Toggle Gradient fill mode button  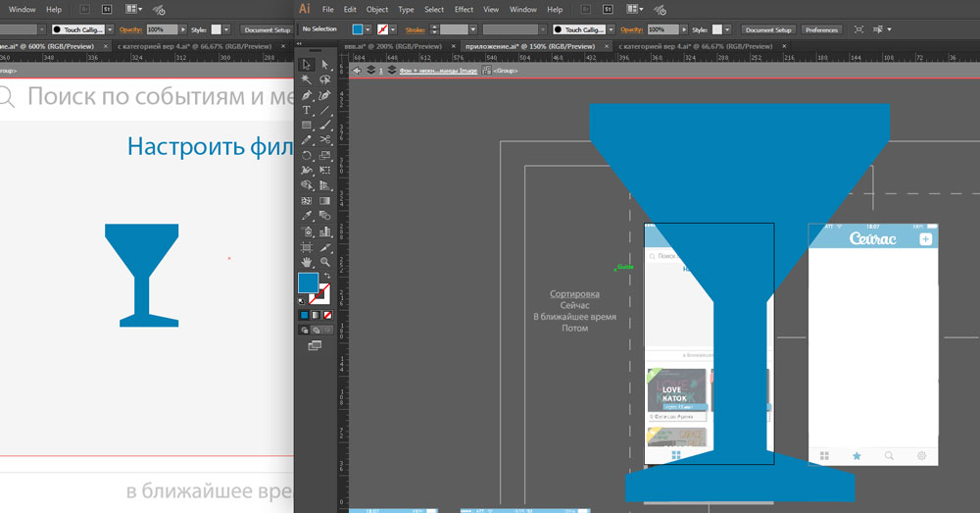pyautogui.click(x=316, y=315)
